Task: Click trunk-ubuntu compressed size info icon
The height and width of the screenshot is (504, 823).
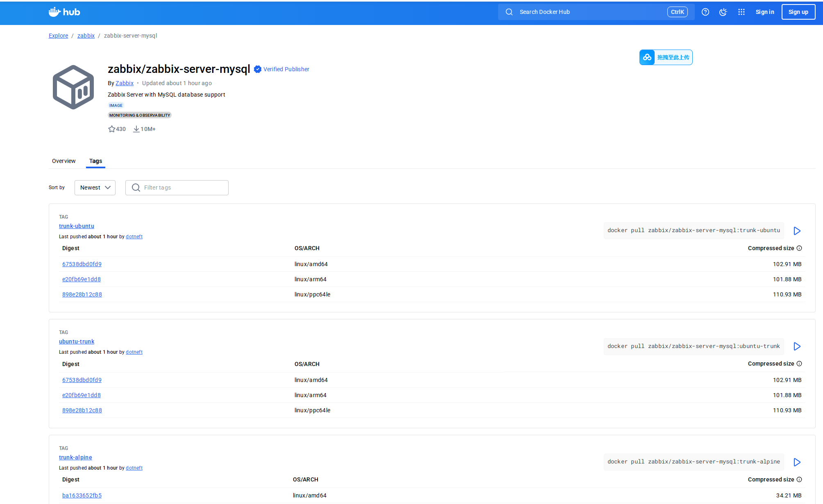Action: point(799,248)
